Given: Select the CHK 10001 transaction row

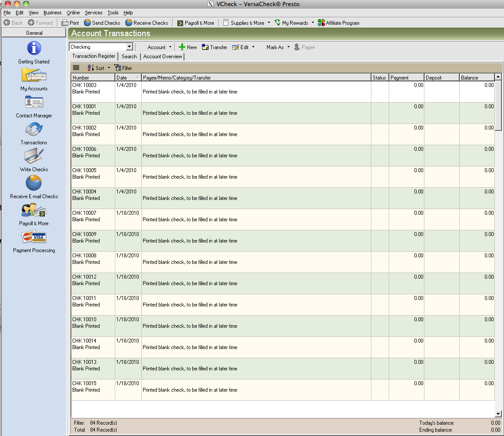Looking at the screenshot, I should [x=283, y=113].
